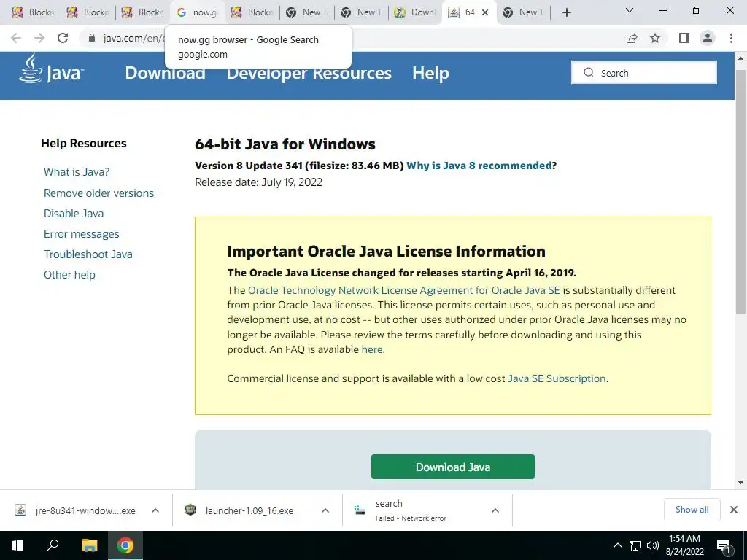Expand options for jre-8u341 download
This screenshot has height=560, width=747.
[x=155, y=510]
